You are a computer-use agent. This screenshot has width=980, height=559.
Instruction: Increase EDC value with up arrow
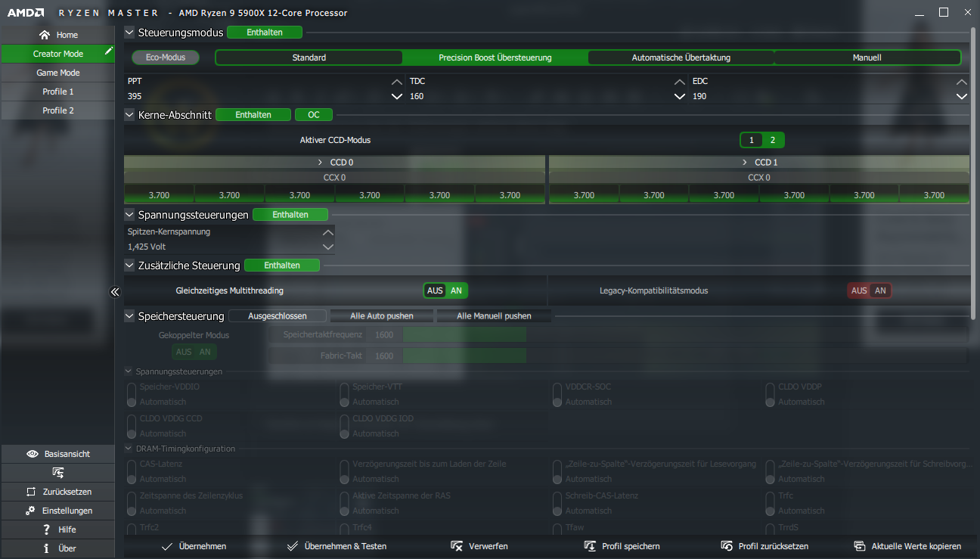coord(962,82)
